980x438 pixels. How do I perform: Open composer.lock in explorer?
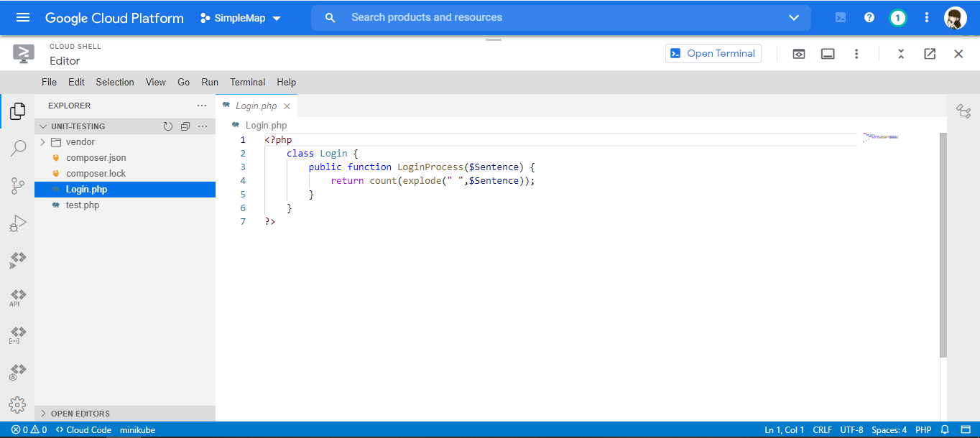point(125,174)
